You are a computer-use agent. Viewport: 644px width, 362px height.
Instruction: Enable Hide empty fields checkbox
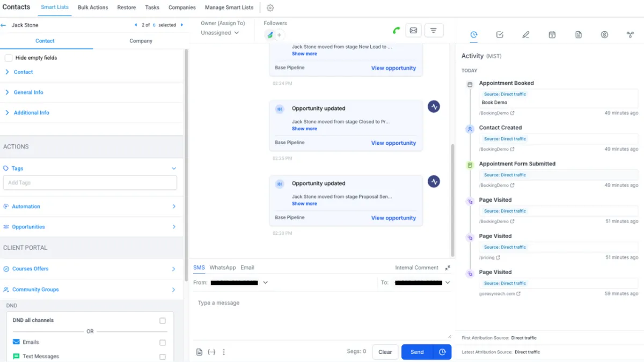pos(9,58)
